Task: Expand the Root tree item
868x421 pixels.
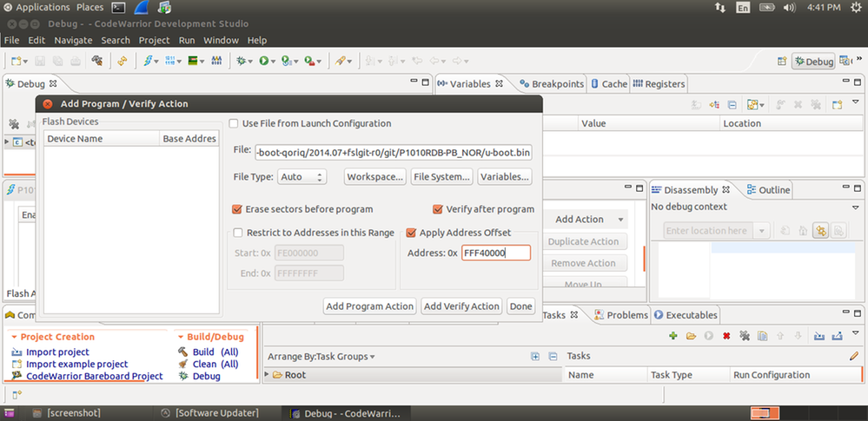Action: [x=267, y=374]
